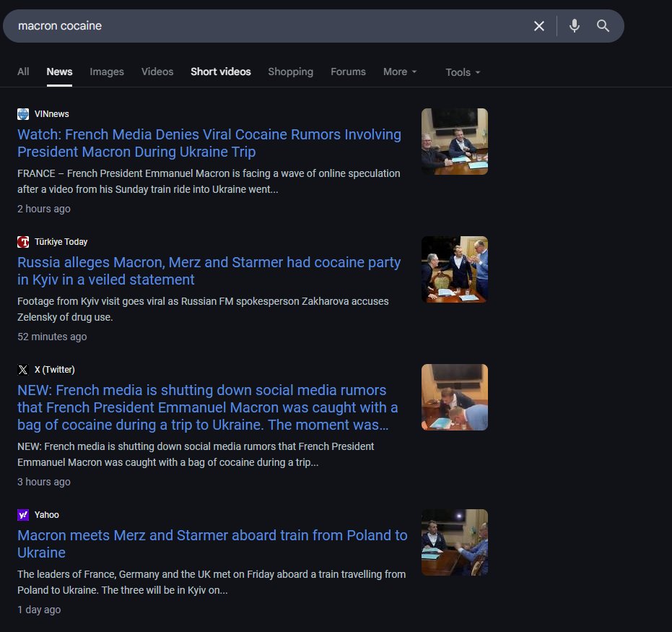Expand the Tools dropdown
672x632 pixels.
(x=463, y=72)
